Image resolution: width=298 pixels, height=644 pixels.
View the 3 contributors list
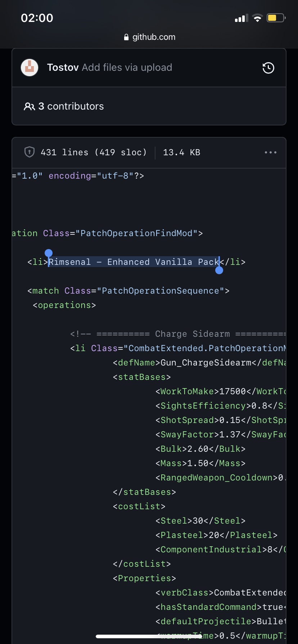pyautogui.click(x=71, y=106)
